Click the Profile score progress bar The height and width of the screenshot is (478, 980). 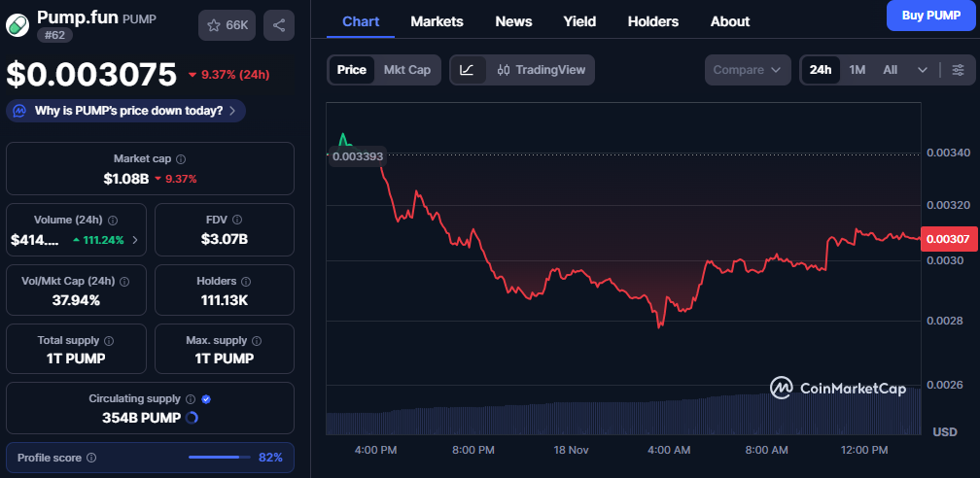tap(221, 458)
